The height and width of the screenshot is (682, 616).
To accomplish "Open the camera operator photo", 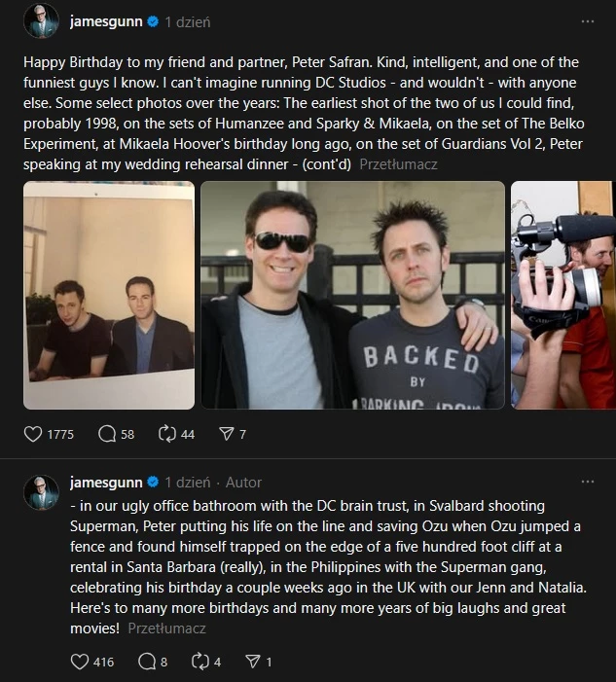I will pyautogui.click(x=563, y=296).
